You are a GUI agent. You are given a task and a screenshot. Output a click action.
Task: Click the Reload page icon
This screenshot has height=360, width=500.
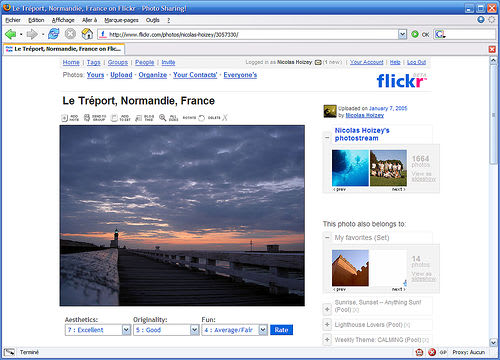coord(54,34)
